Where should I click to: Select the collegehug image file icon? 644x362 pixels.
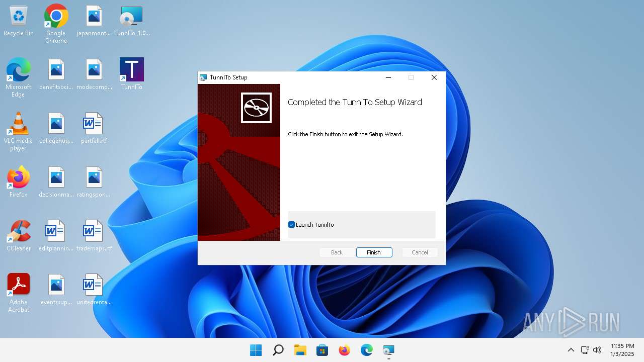click(x=56, y=128)
